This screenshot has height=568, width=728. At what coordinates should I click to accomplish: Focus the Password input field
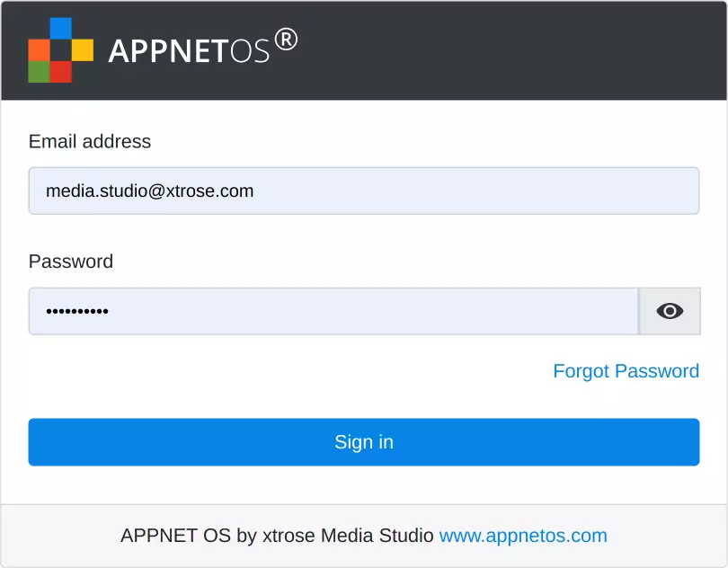coord(360,311)
